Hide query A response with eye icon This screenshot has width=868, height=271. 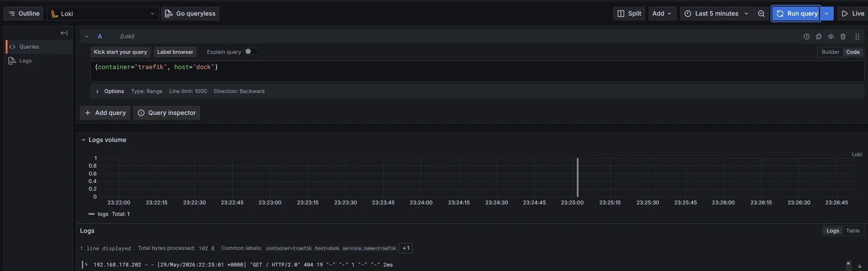tap(831, 36)
